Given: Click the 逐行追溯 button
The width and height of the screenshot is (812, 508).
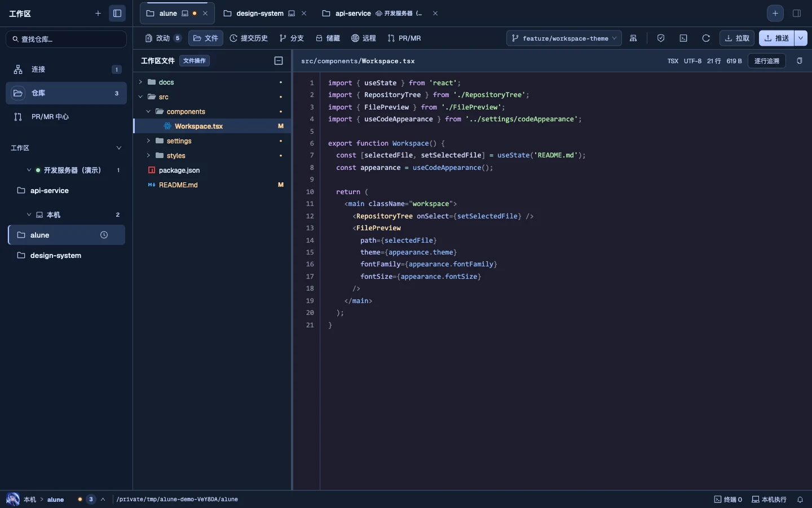Looking at the screenshot, I should pyautogui.click(x=767, y=61).
